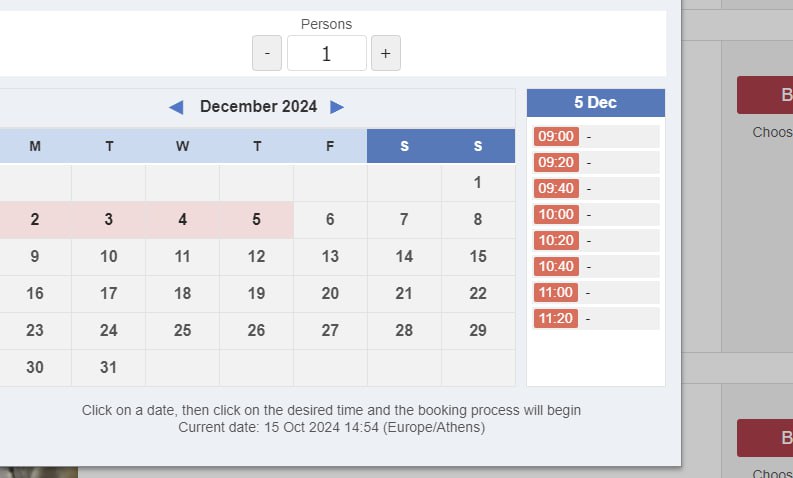
Task: Click December 1 on the calendar
Action: tap(478, 183)
